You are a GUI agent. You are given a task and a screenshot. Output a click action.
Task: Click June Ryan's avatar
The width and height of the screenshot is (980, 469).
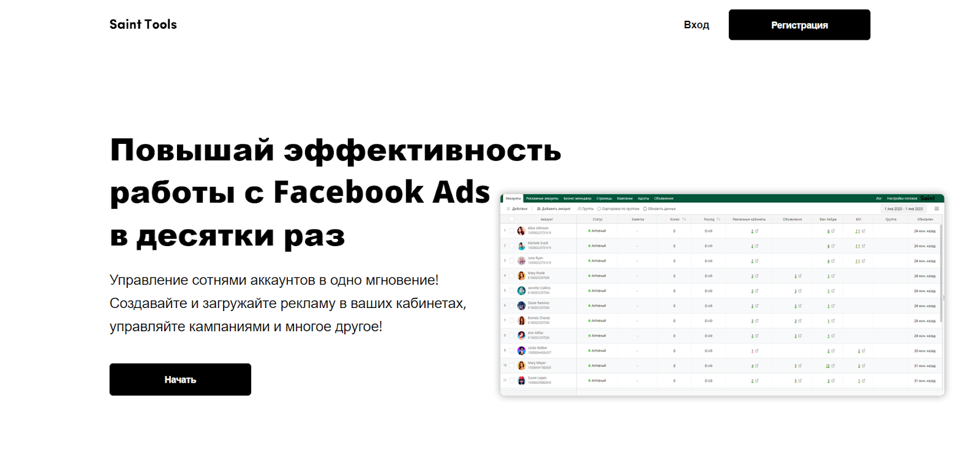tap(521, 261)
